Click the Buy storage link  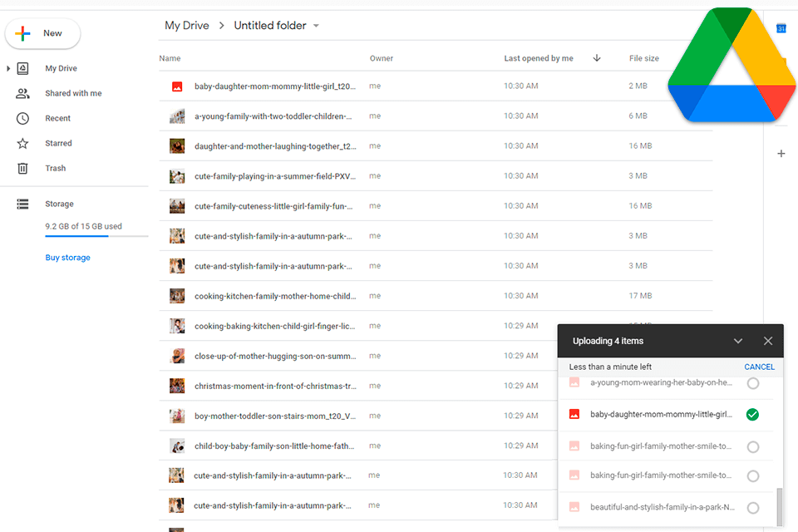[67, 258]
